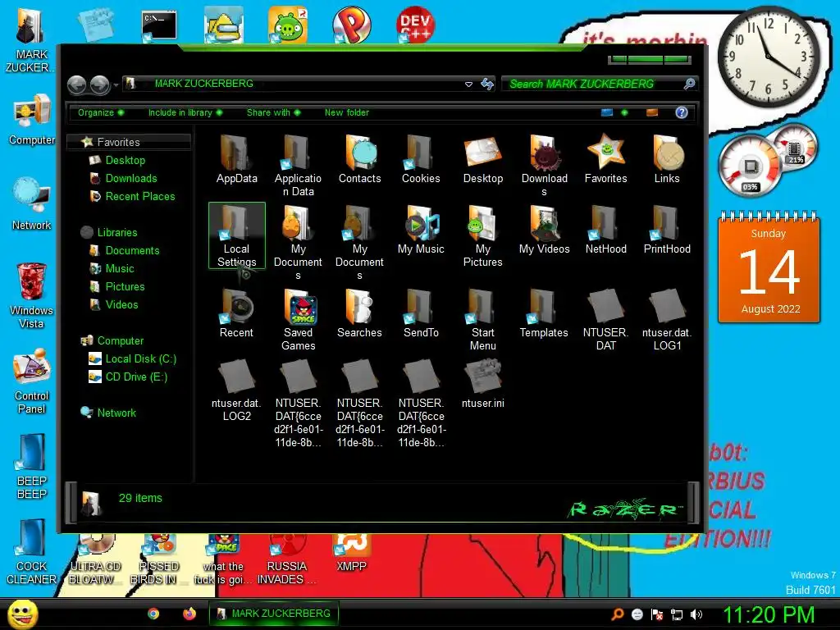Screen dimensions: 840x630
Task: Select the Local Settings folder
Action: 237,235
